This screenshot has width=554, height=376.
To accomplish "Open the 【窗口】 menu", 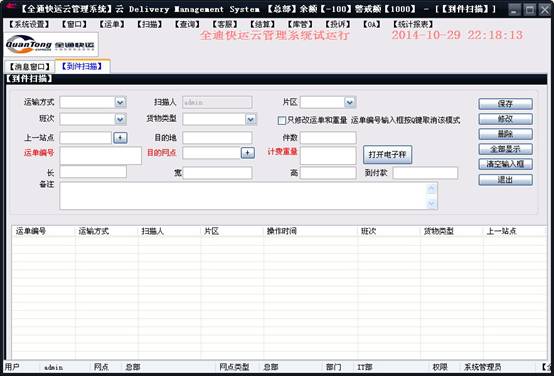I will point(73,24).
